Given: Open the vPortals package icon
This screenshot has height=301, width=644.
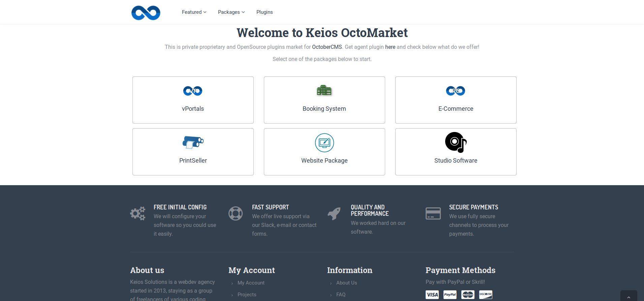Looking at the screenshot, I should 193,91.
